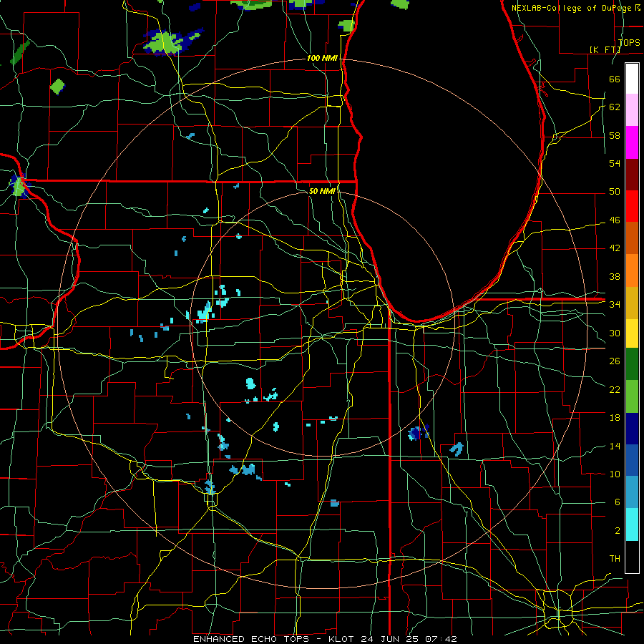Click the '14' legend value
Screen dimensions: 644x644
click(x=615, y=447)
